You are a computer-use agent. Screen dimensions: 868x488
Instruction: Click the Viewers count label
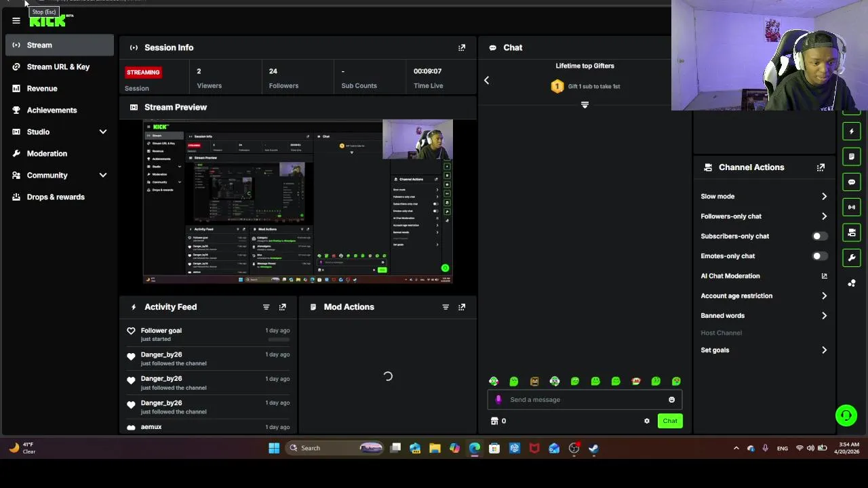click(x=209, y=86)
